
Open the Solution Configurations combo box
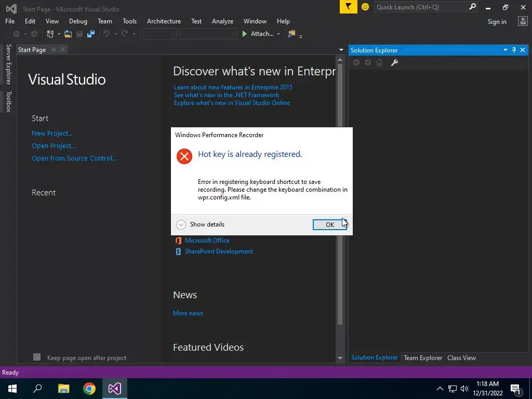click(159, 34)
